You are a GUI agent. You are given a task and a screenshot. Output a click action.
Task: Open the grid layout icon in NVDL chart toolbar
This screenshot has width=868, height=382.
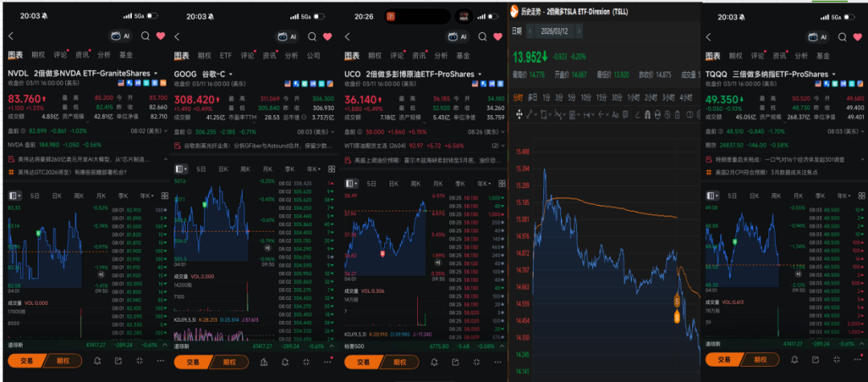point(165,196)
